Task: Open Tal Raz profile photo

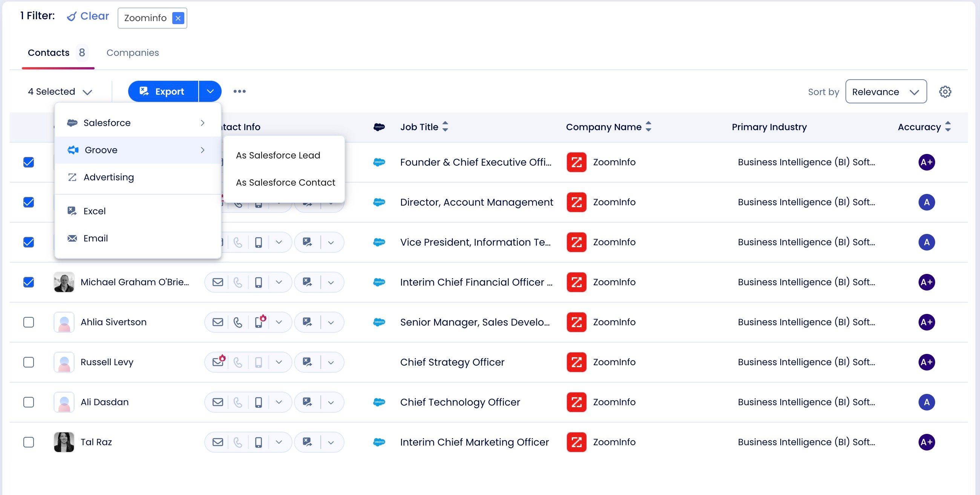Action: coord(64,442)
